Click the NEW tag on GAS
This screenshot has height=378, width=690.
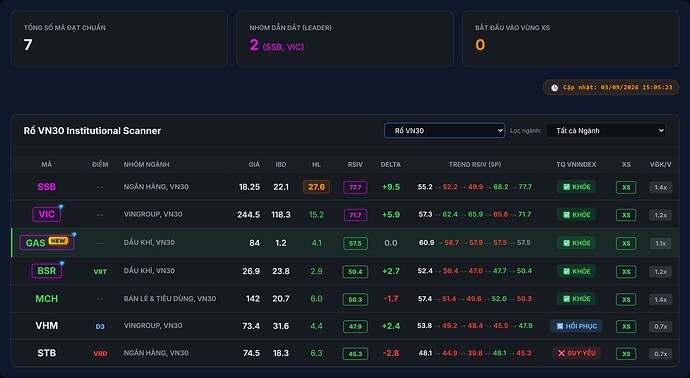tap(58, 241)
